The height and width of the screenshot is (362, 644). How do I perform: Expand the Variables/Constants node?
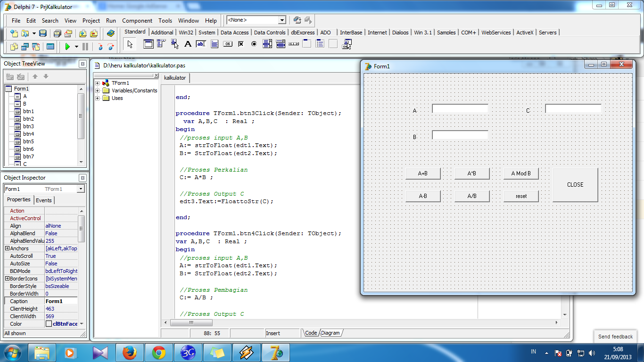click(x=98, y=90)
